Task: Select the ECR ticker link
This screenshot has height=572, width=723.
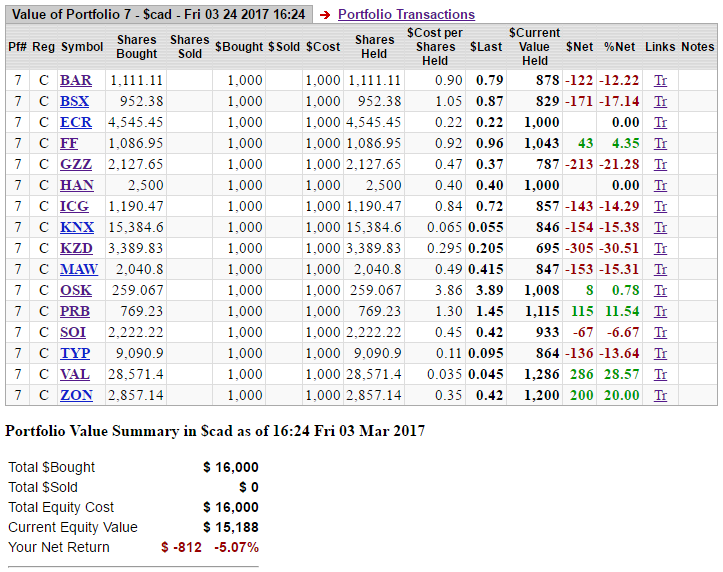Action: (x=75, y=122)
